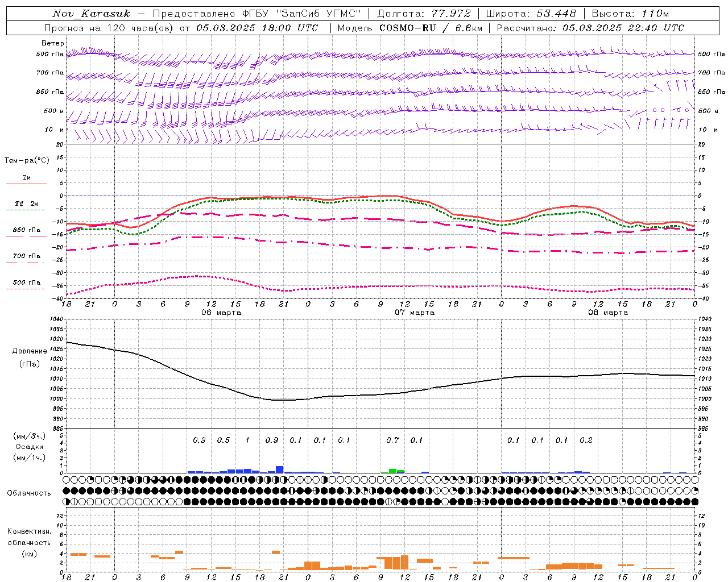Screen dimensions: 728x582
Task: Select the 08 марта date label
Action: [x=608, y=313]
